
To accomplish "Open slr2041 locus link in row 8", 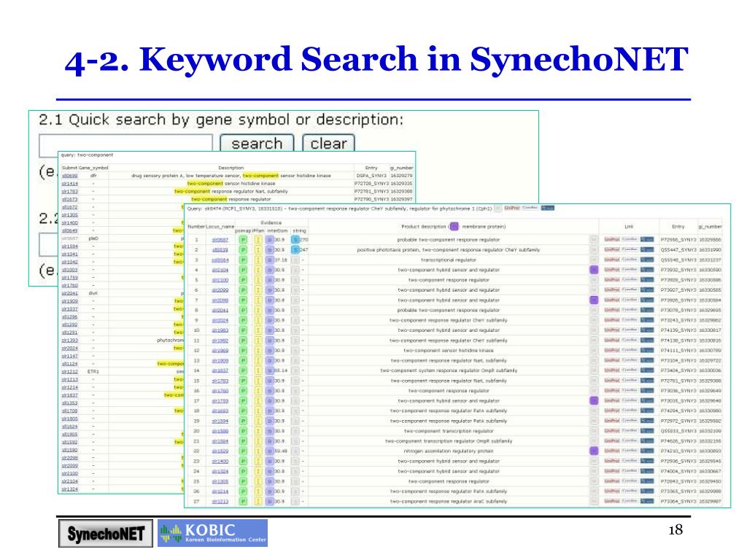I will click(220, 311).
